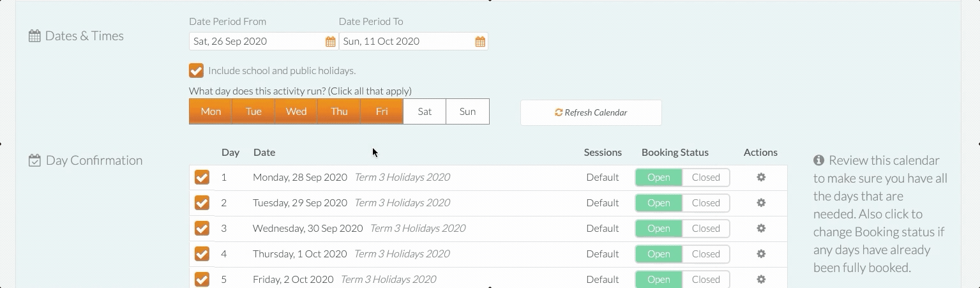Deselect Wed activity day button
980x288 pixels.
coord(296,111)
